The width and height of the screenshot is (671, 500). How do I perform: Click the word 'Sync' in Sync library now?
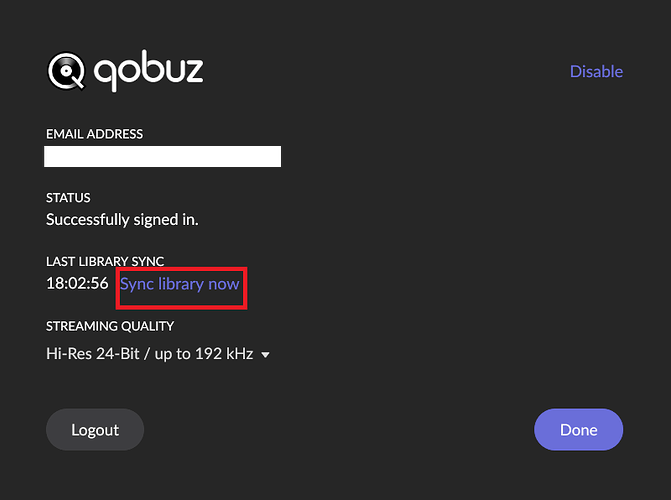(138, 283)
